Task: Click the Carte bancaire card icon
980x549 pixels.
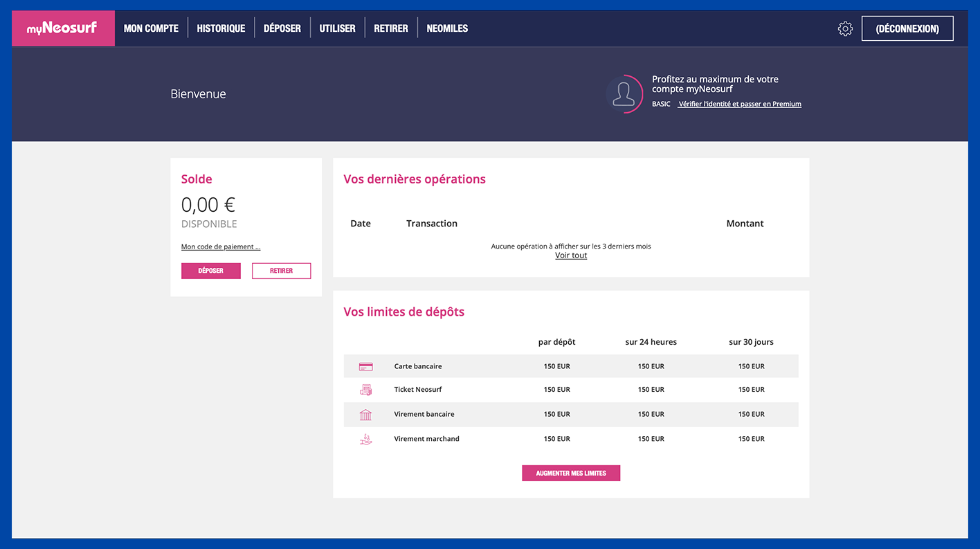Action: pyautogui.click(x=365, y=366)
